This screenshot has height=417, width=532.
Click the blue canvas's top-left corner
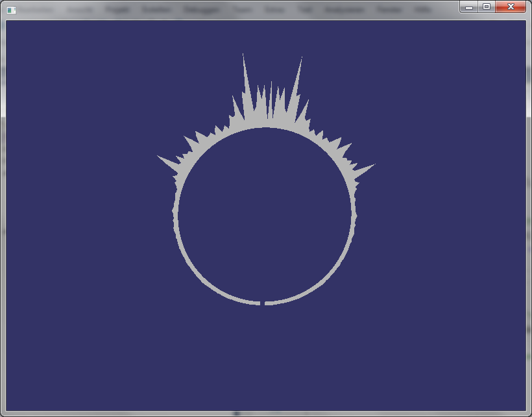(9, 23)
